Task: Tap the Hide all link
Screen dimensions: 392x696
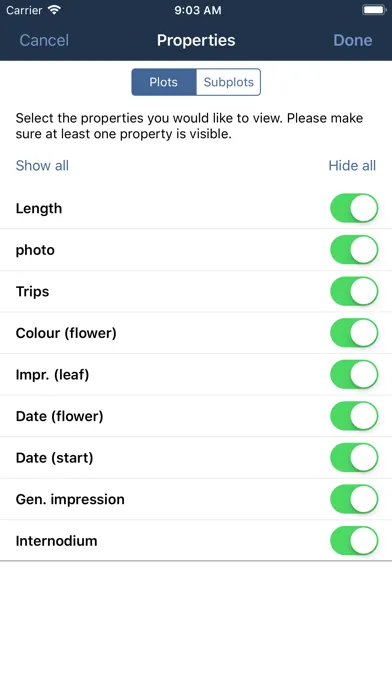Action: (352, 166)
